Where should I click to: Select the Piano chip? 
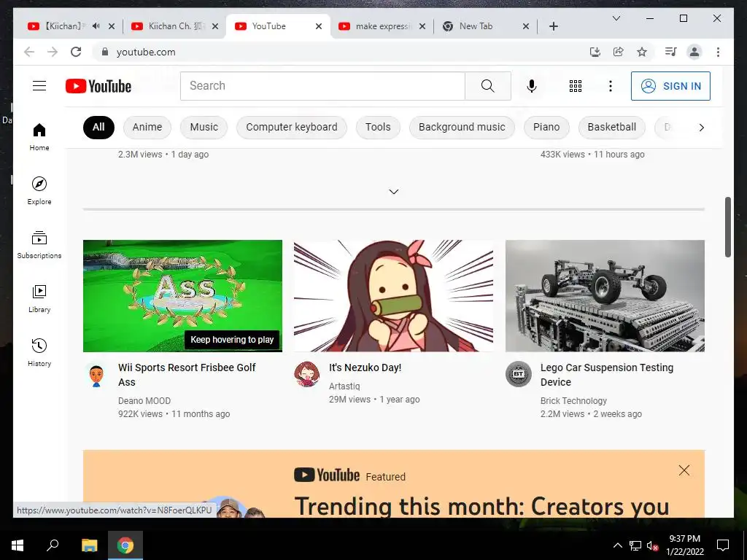coord(546,127)
